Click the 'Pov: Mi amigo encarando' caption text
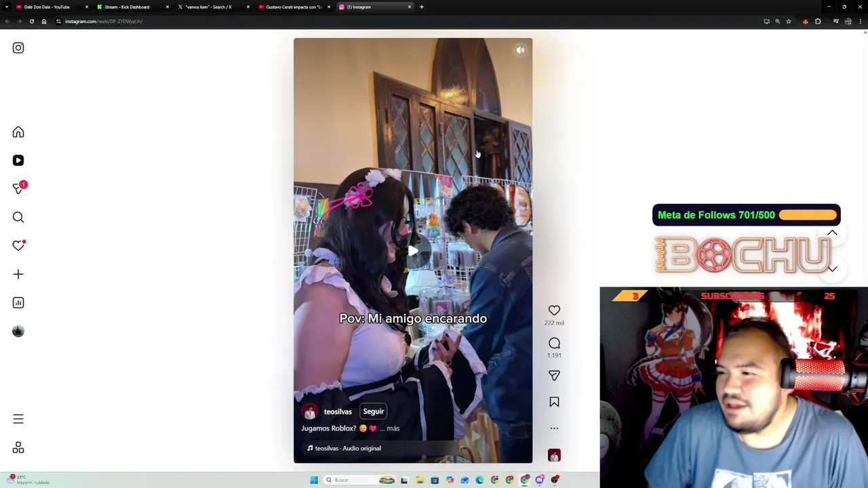The image size is (868, 488). click(413, 319)
